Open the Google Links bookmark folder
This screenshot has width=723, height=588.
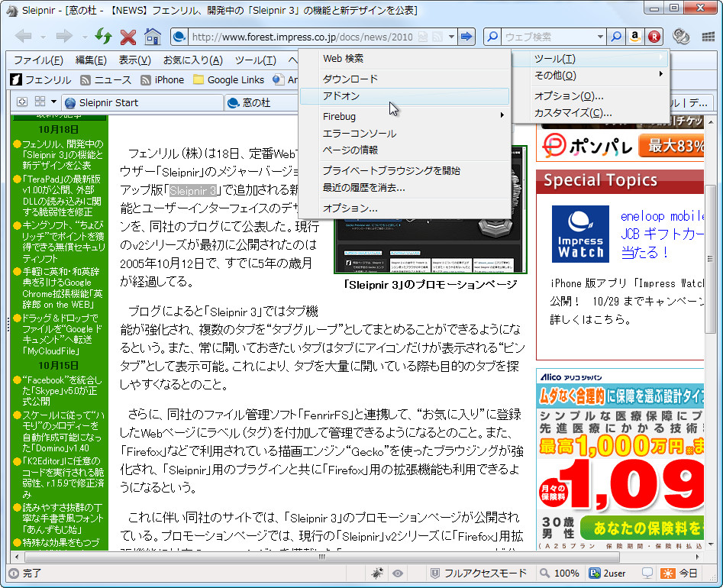(x=229, y=79)
